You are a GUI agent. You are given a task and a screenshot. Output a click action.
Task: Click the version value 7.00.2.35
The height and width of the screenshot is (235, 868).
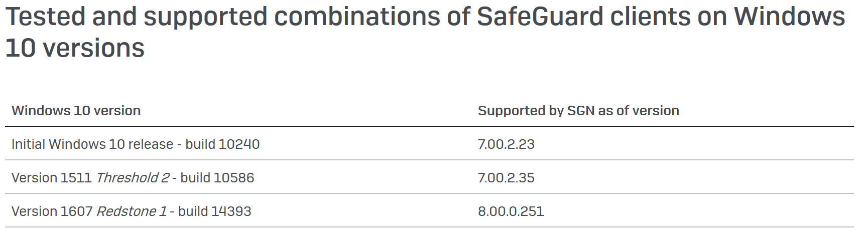click(506, 178)
